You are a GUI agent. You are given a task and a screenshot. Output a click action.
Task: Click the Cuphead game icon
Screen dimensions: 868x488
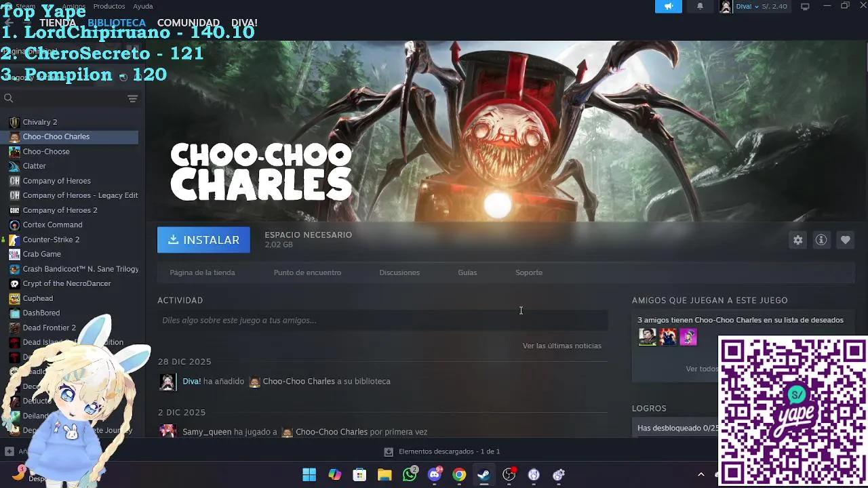(x=14, y=298)
